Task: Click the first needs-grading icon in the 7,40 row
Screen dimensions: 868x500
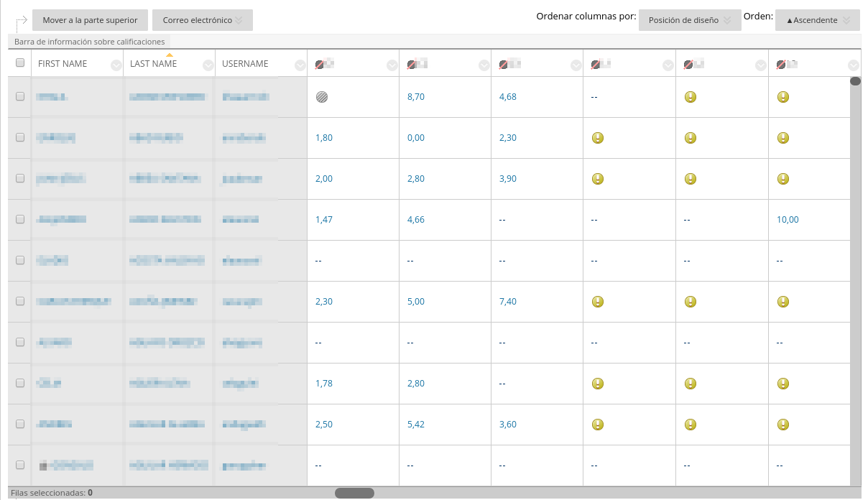Action: click(x=597, y=302)
